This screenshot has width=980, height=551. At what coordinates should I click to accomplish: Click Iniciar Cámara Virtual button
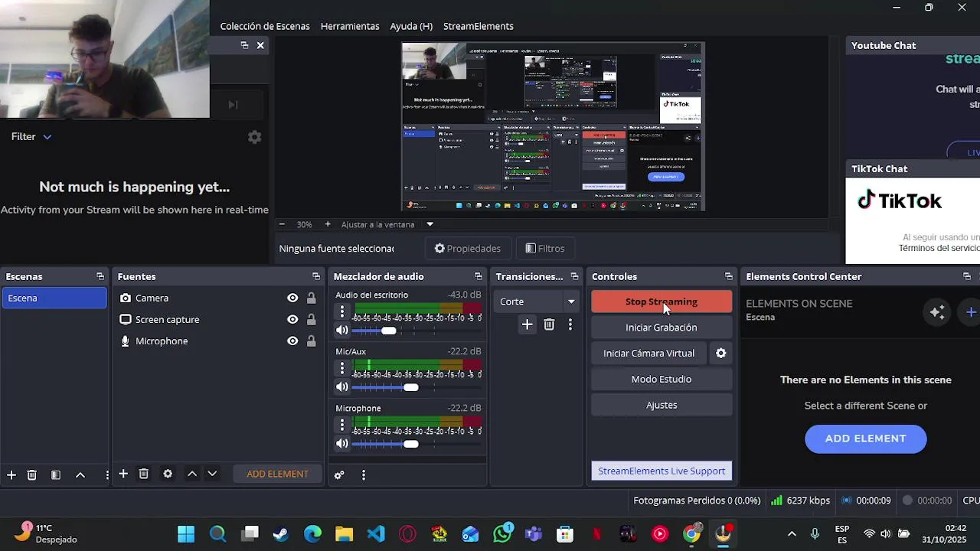coord(648,354)
